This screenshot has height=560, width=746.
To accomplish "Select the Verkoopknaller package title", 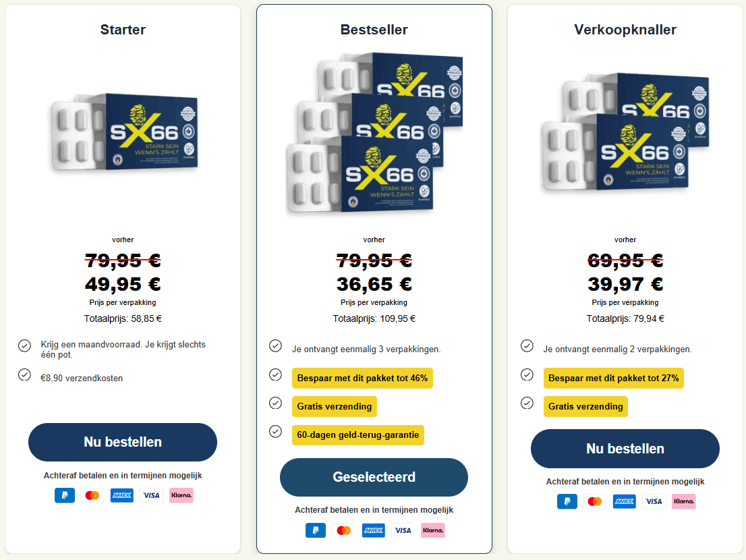I will (625, 30).
